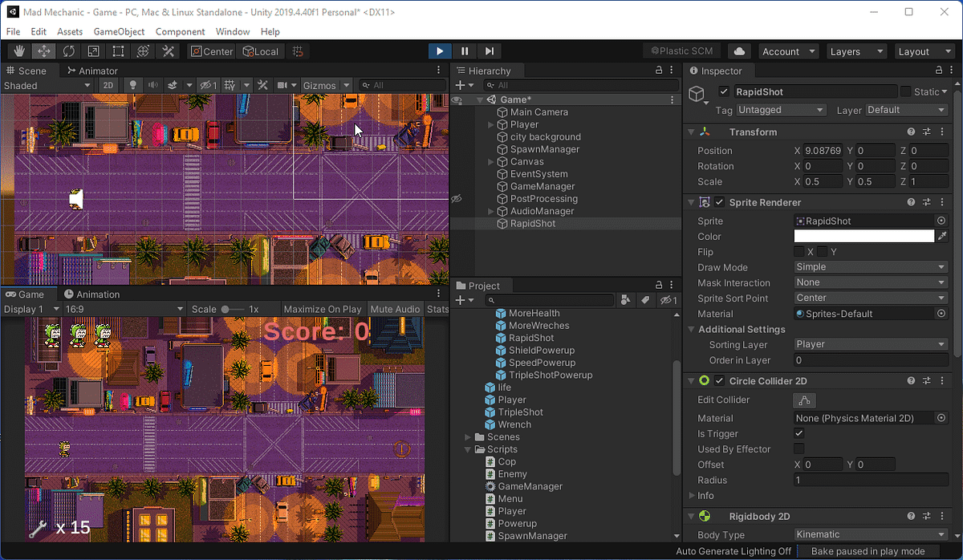Expand the Scripts folder in Project

click(468, 449)
